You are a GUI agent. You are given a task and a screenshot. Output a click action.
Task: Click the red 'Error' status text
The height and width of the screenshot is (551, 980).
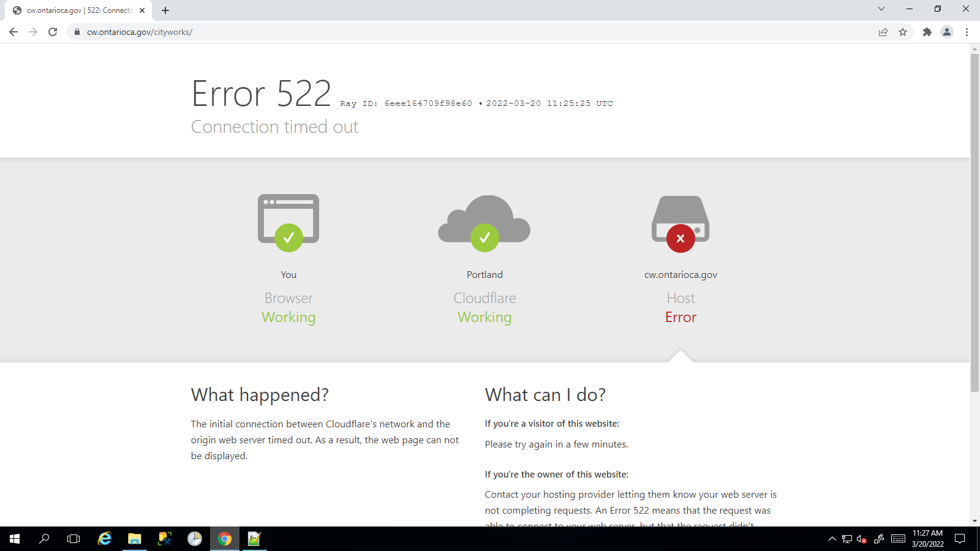(680, 317)
